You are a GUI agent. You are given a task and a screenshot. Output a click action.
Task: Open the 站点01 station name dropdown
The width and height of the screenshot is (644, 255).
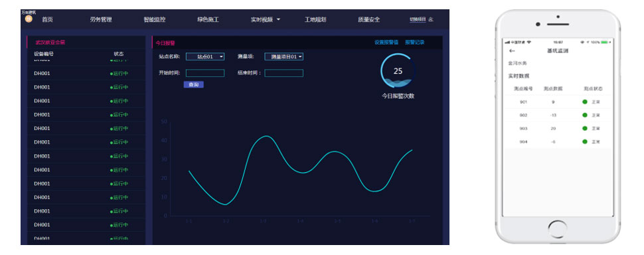coord(205,56)
